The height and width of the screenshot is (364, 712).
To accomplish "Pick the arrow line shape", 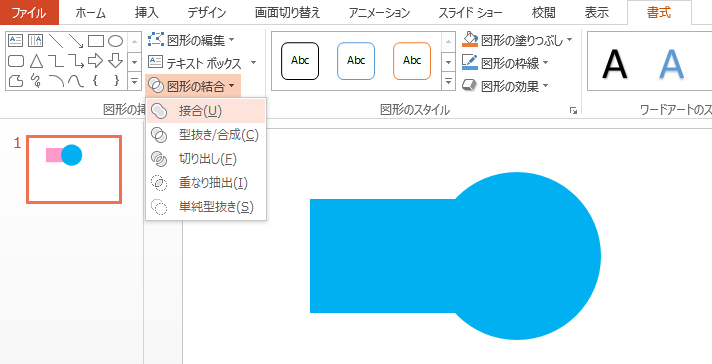I will coord(76,41).
